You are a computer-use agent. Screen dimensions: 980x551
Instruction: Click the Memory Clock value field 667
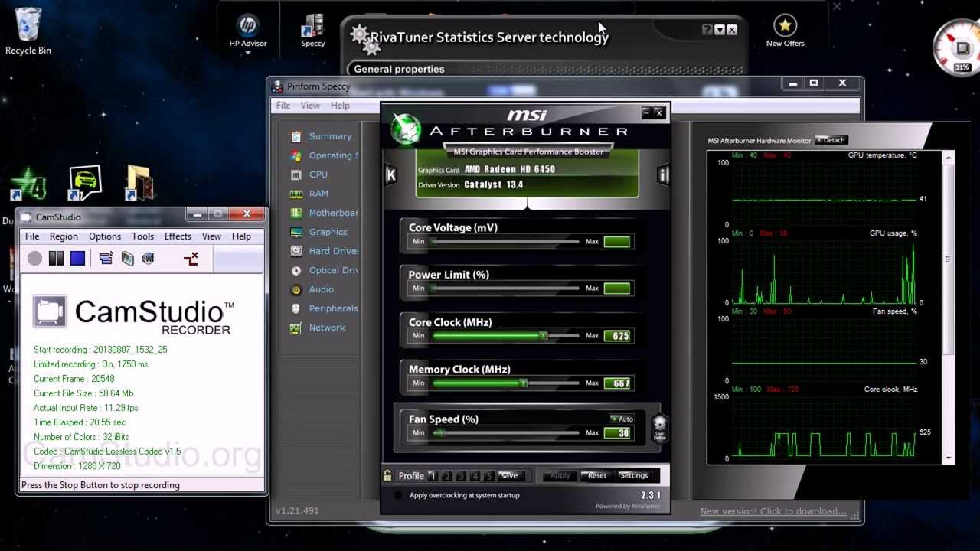coord(617,383)
